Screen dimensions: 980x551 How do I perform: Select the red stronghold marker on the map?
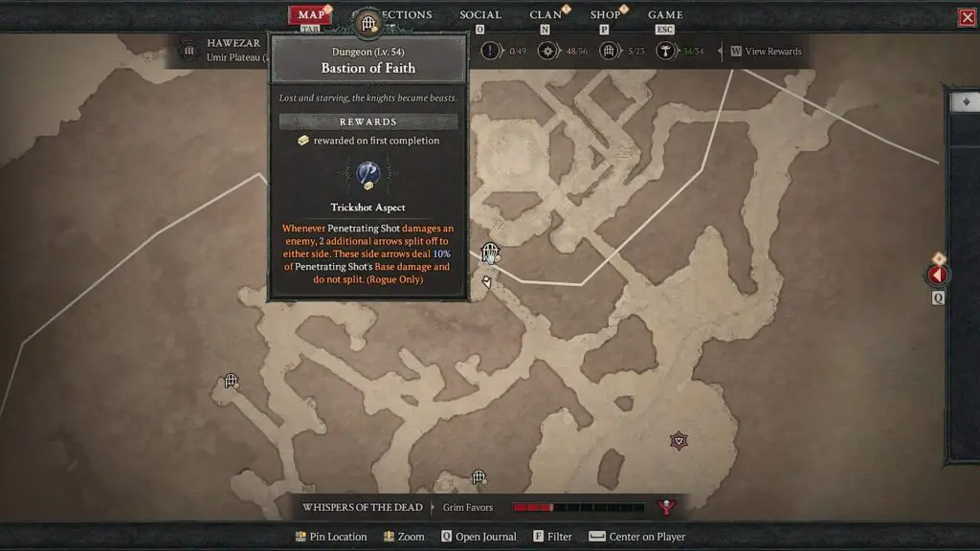[679, 440]
